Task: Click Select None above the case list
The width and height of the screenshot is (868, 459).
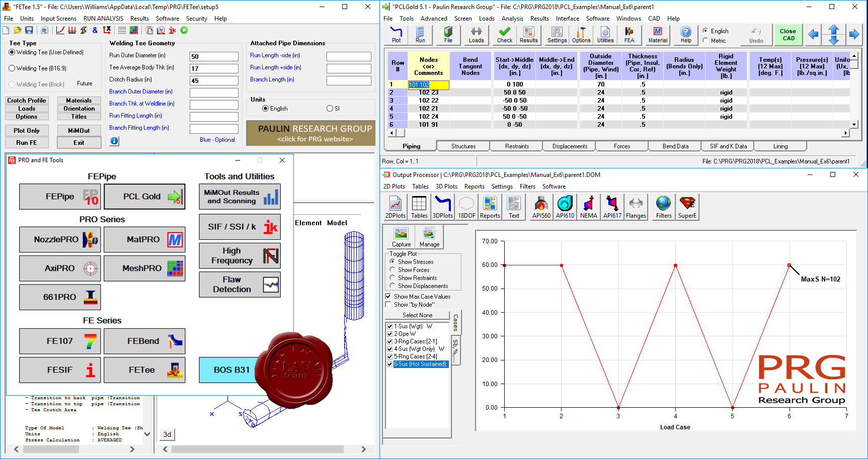Action: pos(417,315)
